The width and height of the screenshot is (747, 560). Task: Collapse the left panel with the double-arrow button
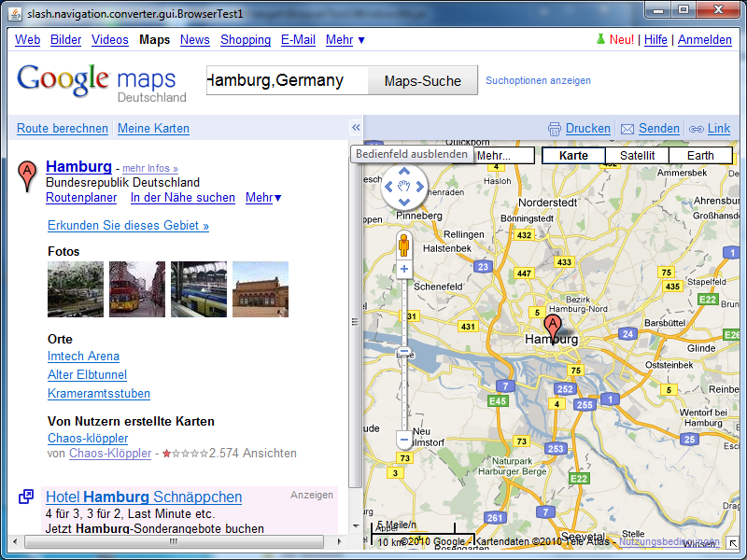click(x=356, y=128)
